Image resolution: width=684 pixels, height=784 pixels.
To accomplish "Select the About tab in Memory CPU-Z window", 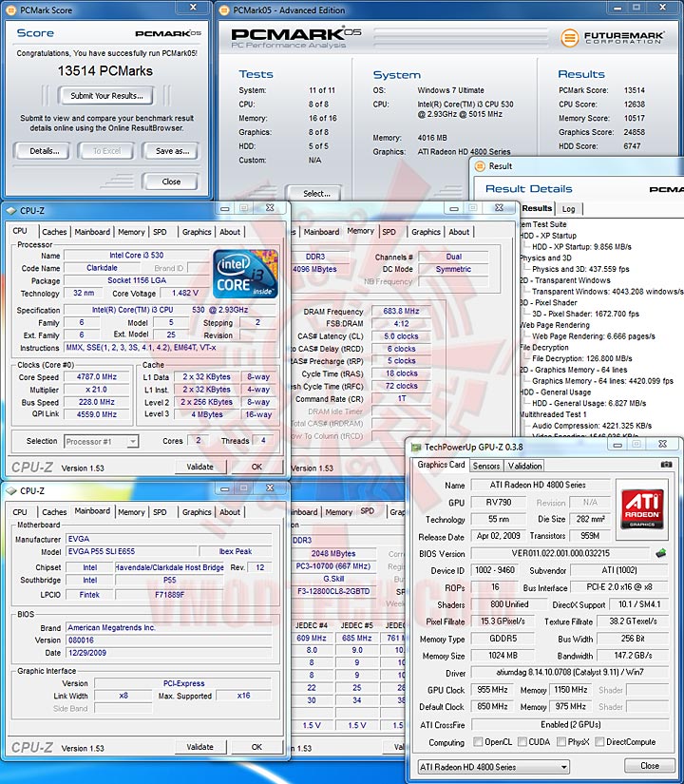I will [459, 232].
